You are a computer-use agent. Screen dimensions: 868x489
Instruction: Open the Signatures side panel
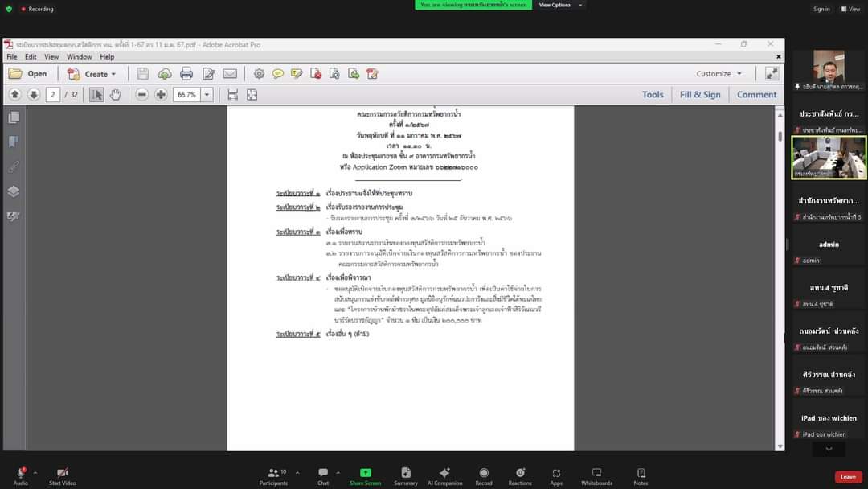point(14,216)
